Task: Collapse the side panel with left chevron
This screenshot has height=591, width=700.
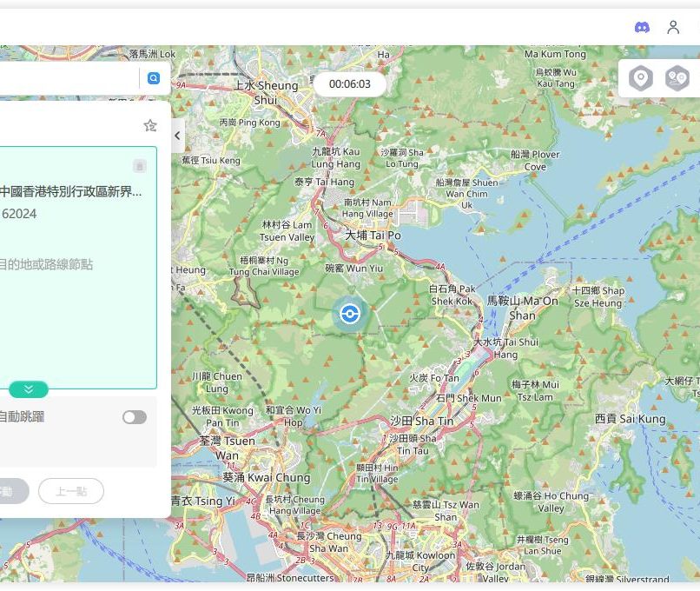Action: 177,136
